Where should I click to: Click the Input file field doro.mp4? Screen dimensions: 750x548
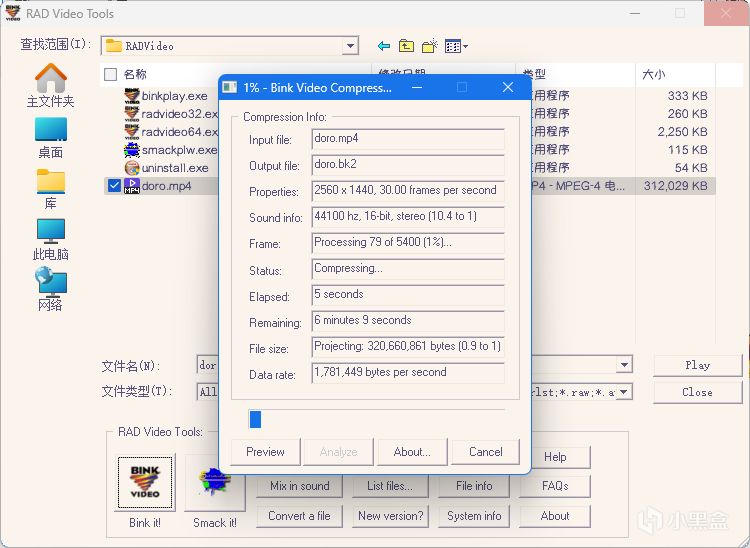click(408, 139)
